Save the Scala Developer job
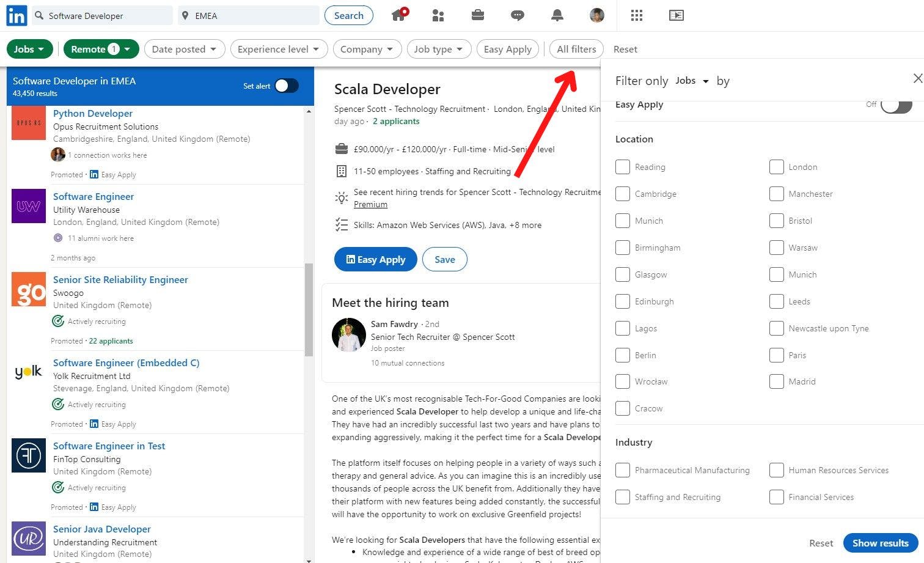Screen dimensions: 924x563 click(x=445, y=259)
